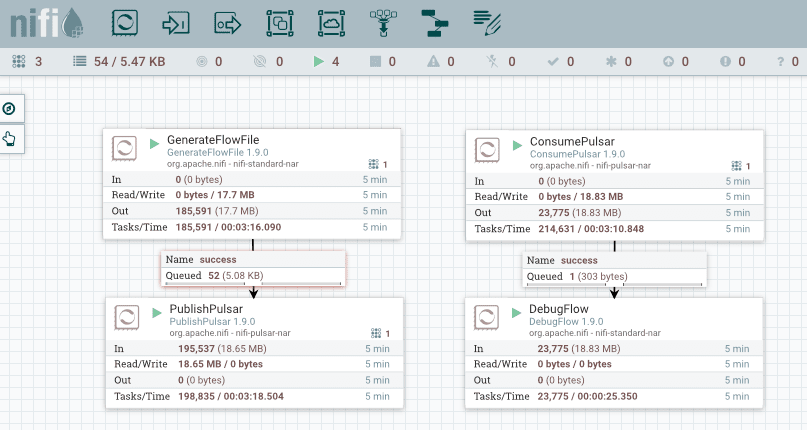Click ConsumePulsar Read/Write 18.83 MB value
807x430 pixels.
pos(602,196)
